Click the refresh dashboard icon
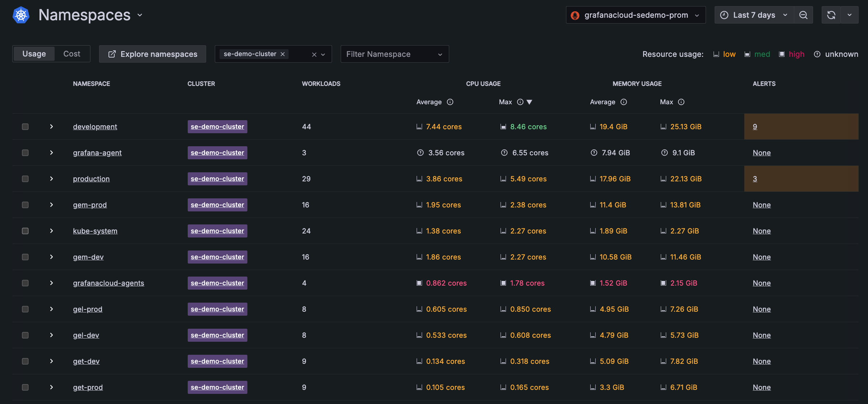868x404 pixels. click(831, 15)
